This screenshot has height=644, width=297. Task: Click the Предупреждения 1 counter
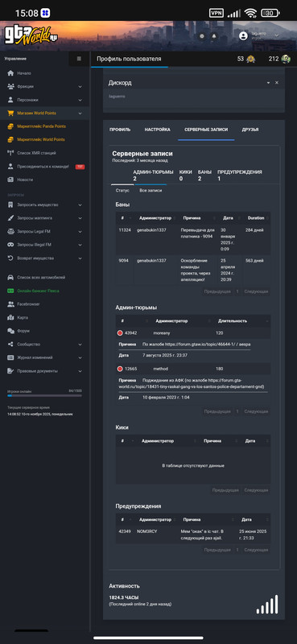point(240,175)
